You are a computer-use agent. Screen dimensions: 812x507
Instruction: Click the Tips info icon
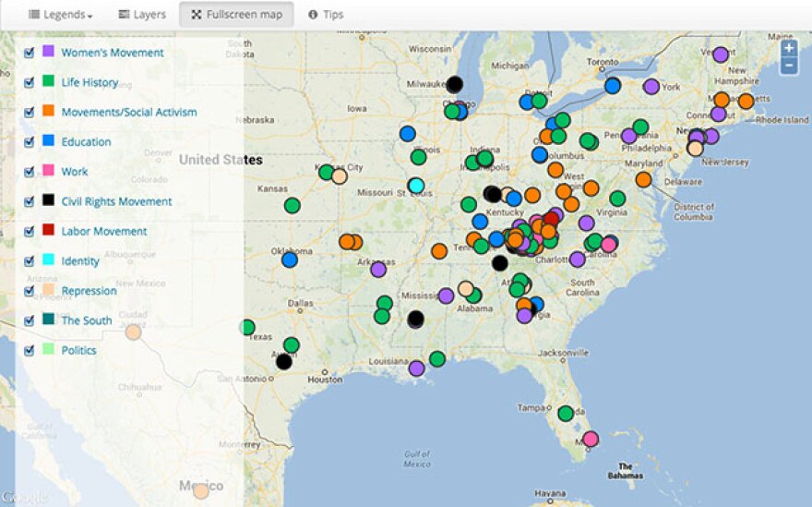point(313,15)
